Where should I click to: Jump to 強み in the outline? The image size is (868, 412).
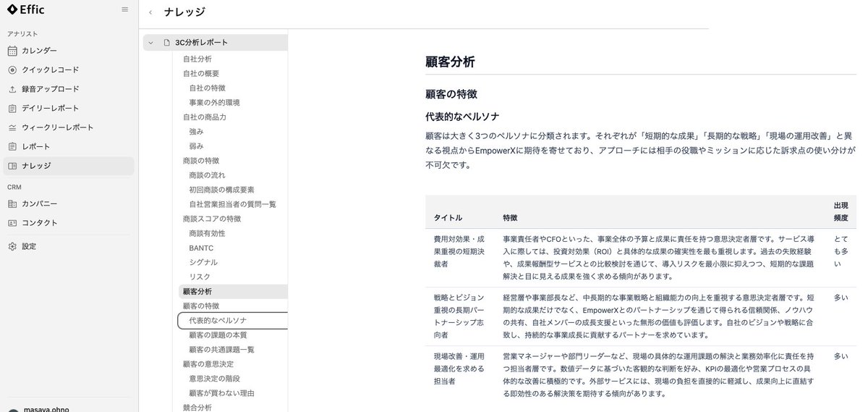196,131
